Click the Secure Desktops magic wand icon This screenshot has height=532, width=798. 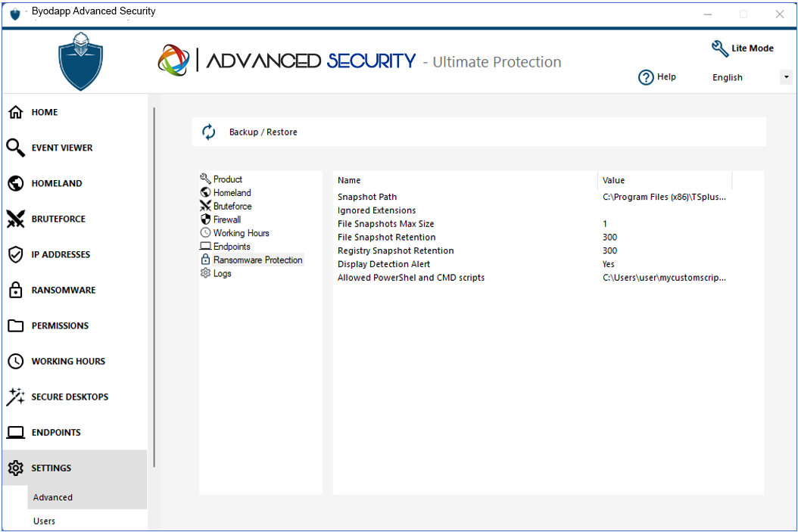pos(15,397)
